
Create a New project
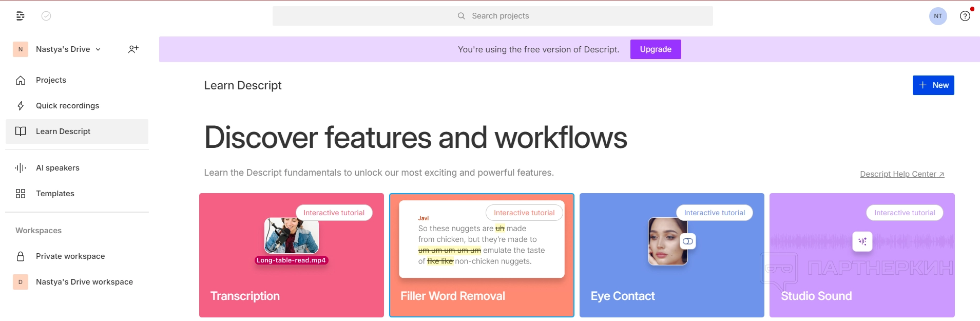click(933, 85)
